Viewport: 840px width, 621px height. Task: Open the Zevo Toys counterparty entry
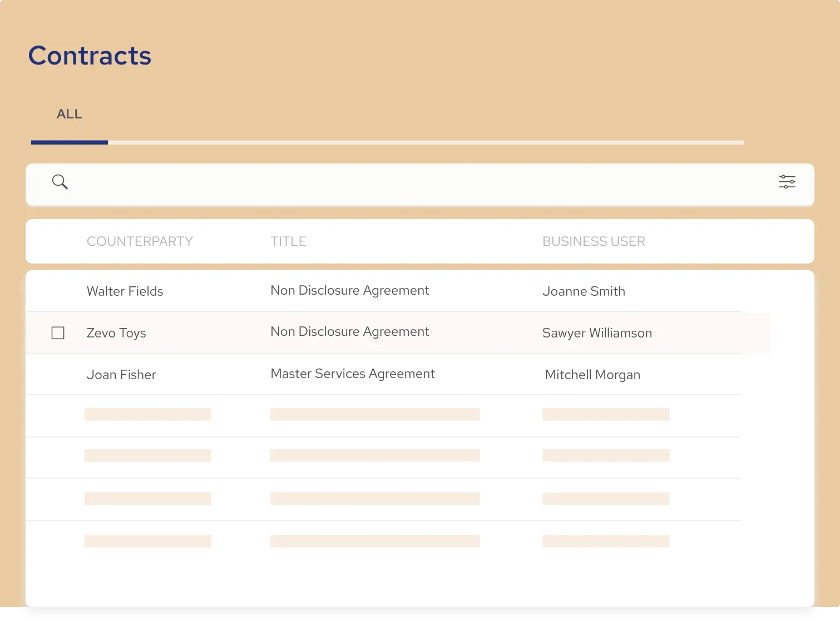[116, 333]
